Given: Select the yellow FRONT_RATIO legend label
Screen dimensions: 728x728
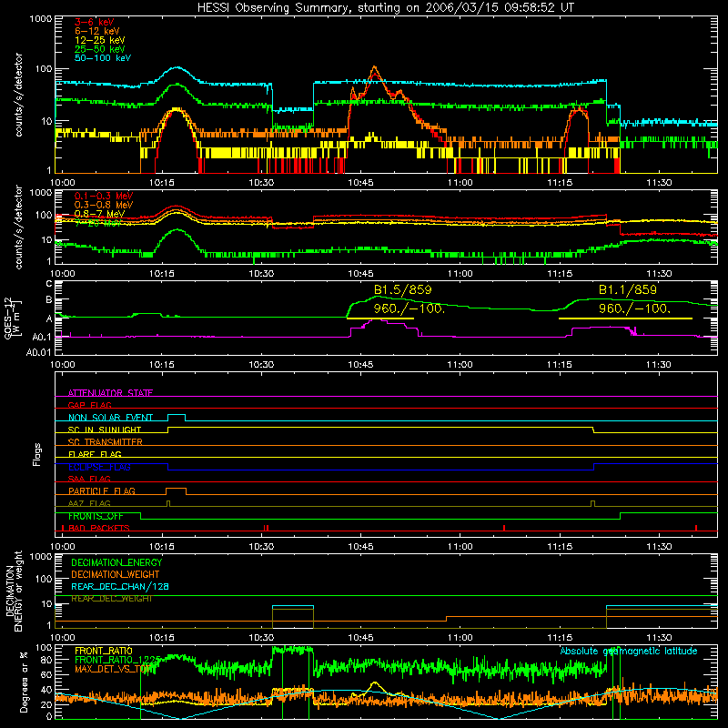Looking at the screenshot, I should coord(104,651).
